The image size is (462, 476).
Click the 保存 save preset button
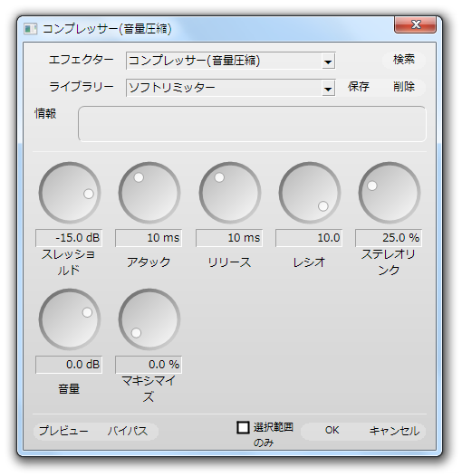pyautogui.click(x=359, y=87)
